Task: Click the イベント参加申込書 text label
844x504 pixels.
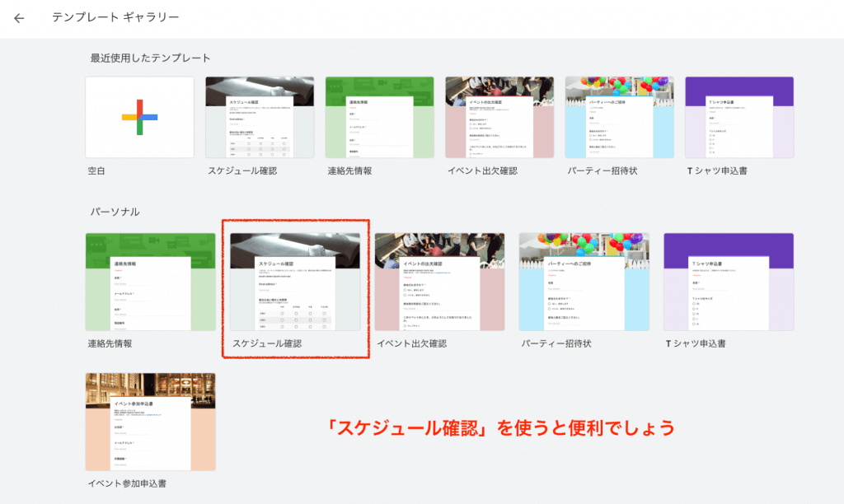Action: 127,483
